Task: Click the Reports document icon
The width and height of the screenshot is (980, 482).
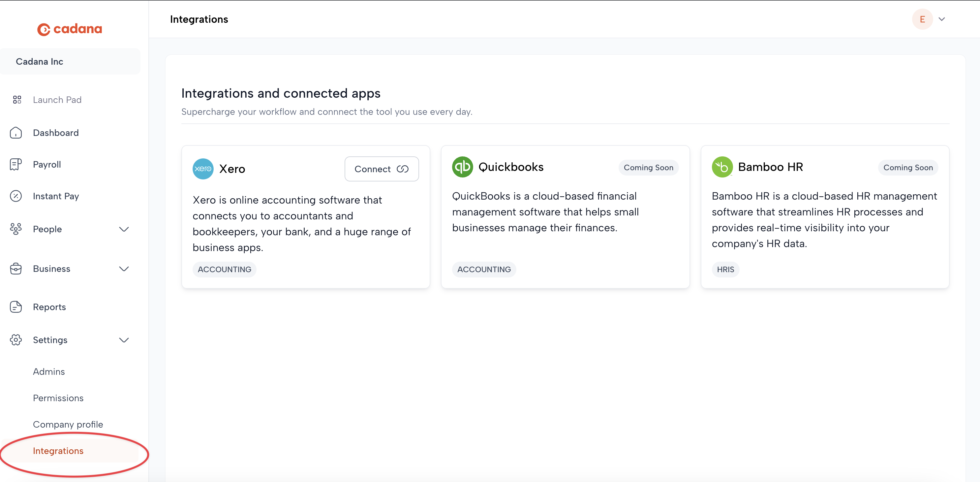Action: (x=15, y=307)
